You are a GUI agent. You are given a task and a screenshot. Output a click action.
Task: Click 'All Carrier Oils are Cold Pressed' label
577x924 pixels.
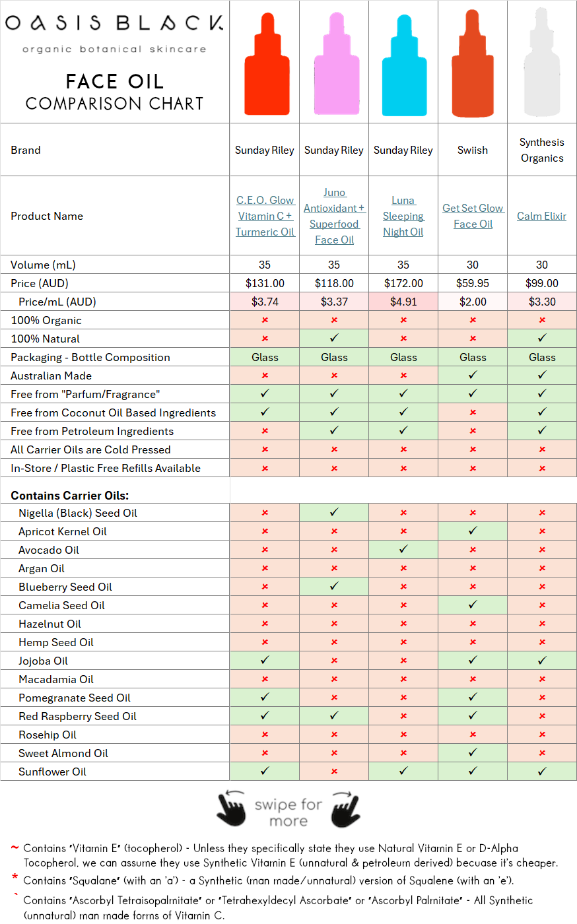90,449
